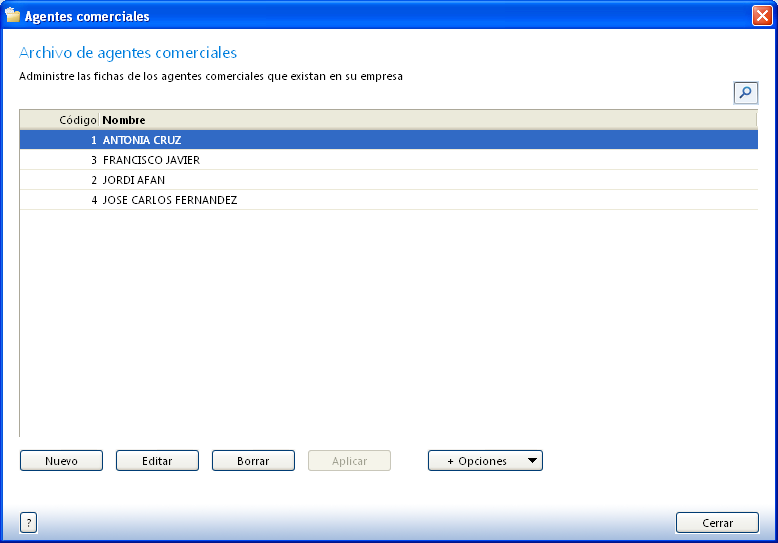Screen dimensions: 778x543
Task: Sort the list by the Nombre column header
Action: (x=124, y=120)
